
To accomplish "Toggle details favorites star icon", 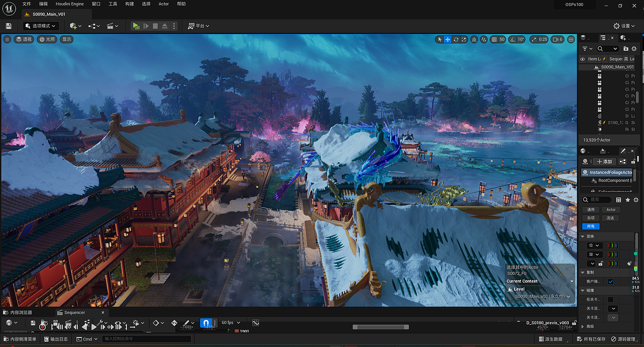I will pos(627,200).
